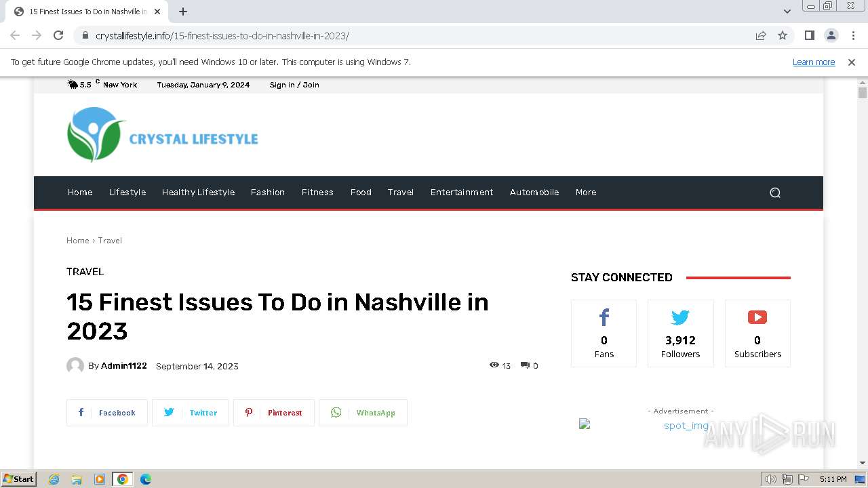Click the site lock padlock icon
The height and width of the screenshot is (488, 868).
85,35
